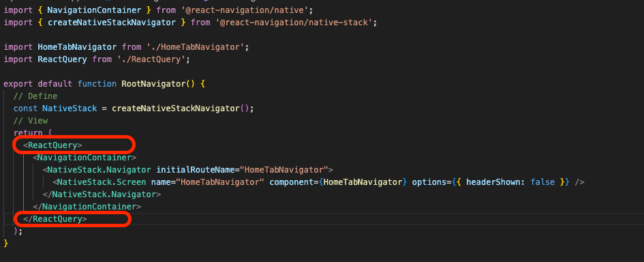Click the 'initialRouteName' attribute
The width and height of the screenshot is (644, 262).
[195, 170]
